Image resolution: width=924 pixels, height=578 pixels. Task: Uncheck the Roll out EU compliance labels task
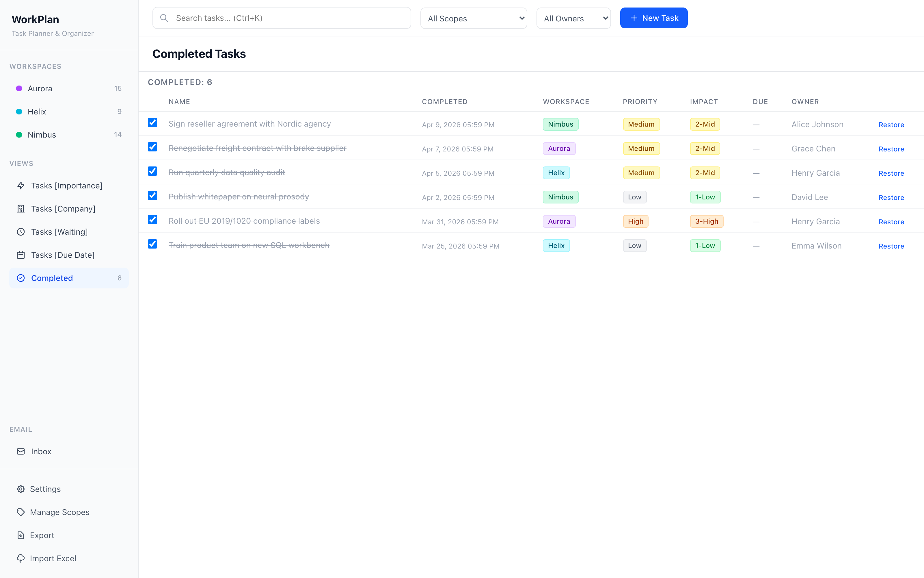point(152,220)
